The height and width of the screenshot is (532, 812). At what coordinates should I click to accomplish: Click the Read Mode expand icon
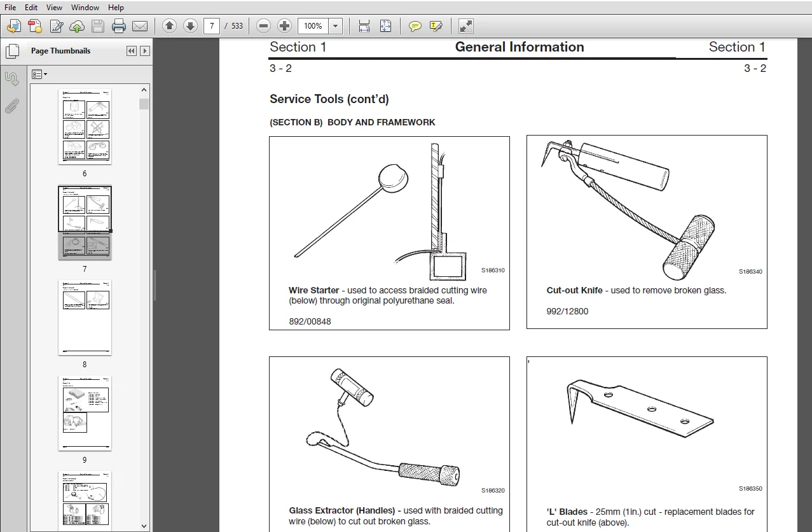pyautogui.click(x=466, y=26)
